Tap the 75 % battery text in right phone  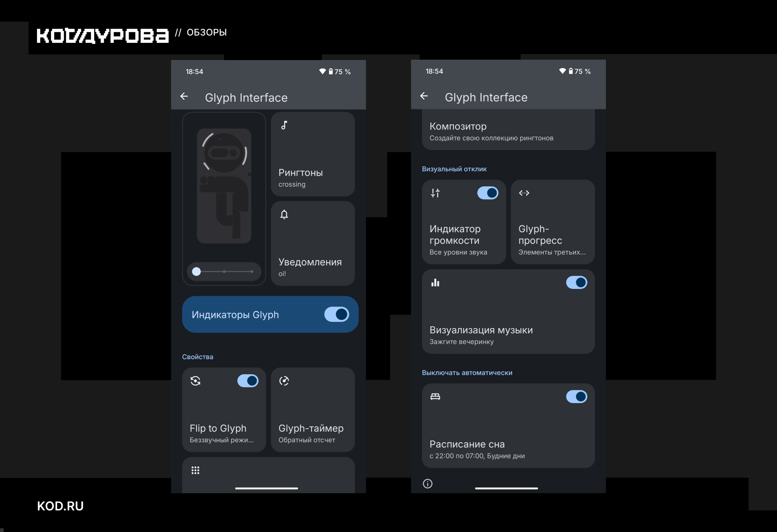point(582,71)
